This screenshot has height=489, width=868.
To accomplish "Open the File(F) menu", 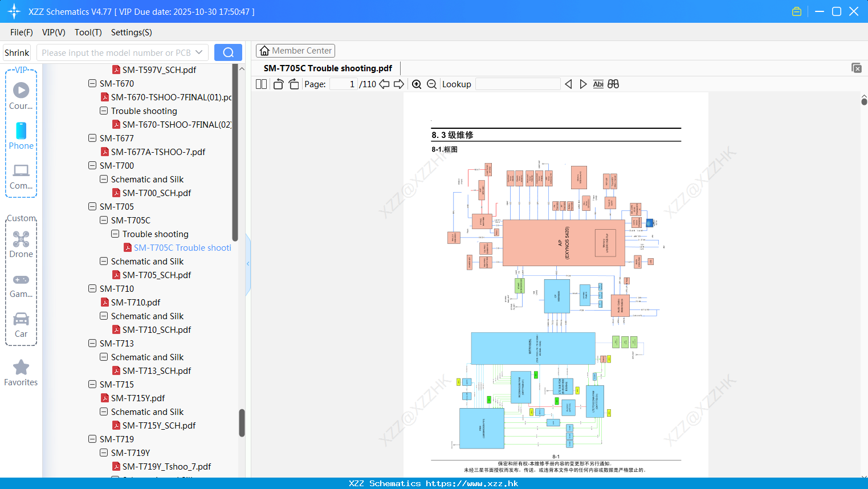I will pos(22,32).
